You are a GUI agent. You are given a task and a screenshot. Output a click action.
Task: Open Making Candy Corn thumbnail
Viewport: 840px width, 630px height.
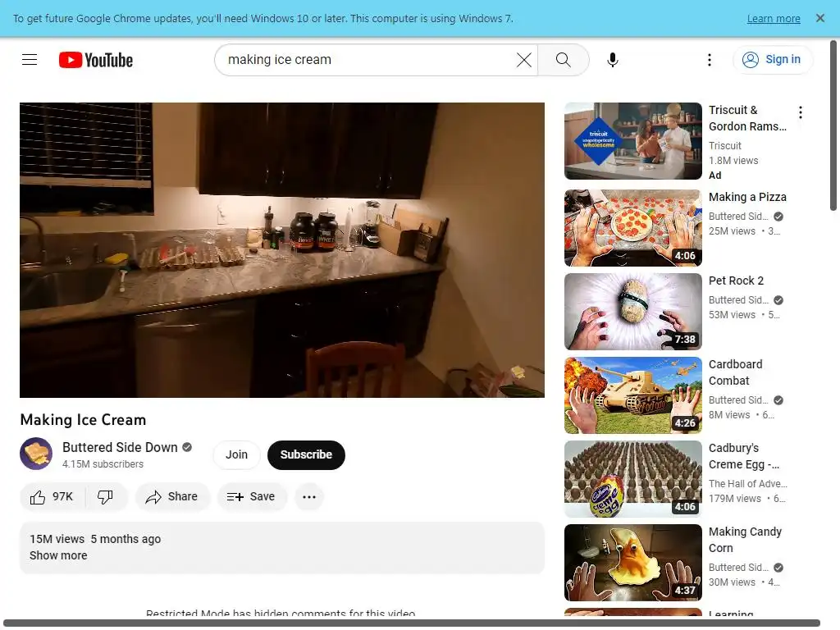[632, 563]
